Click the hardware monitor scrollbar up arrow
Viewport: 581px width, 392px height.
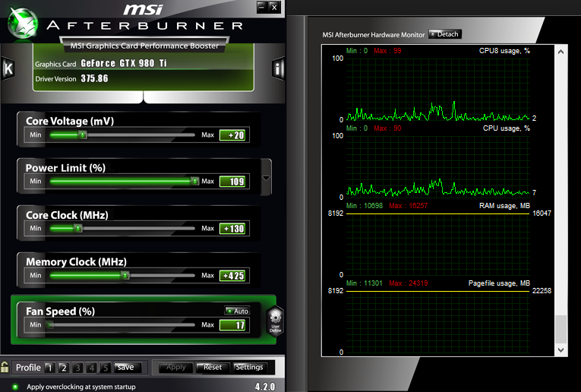point(560,52)
